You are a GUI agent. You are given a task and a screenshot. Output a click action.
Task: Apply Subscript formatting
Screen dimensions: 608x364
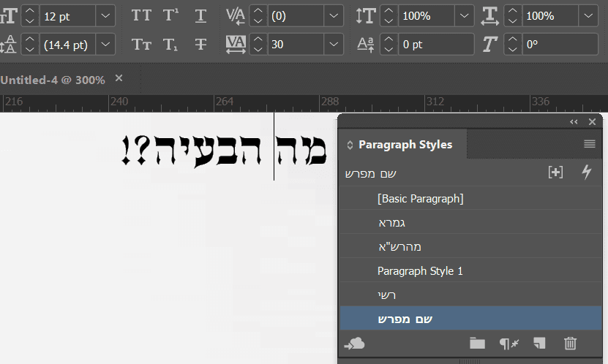[x=170, y=45]
